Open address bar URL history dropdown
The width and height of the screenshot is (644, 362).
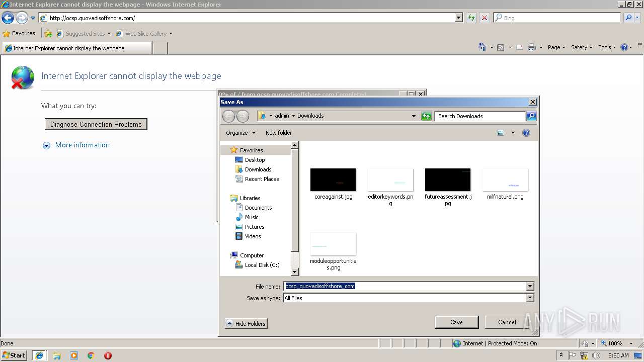coord(458,18)
